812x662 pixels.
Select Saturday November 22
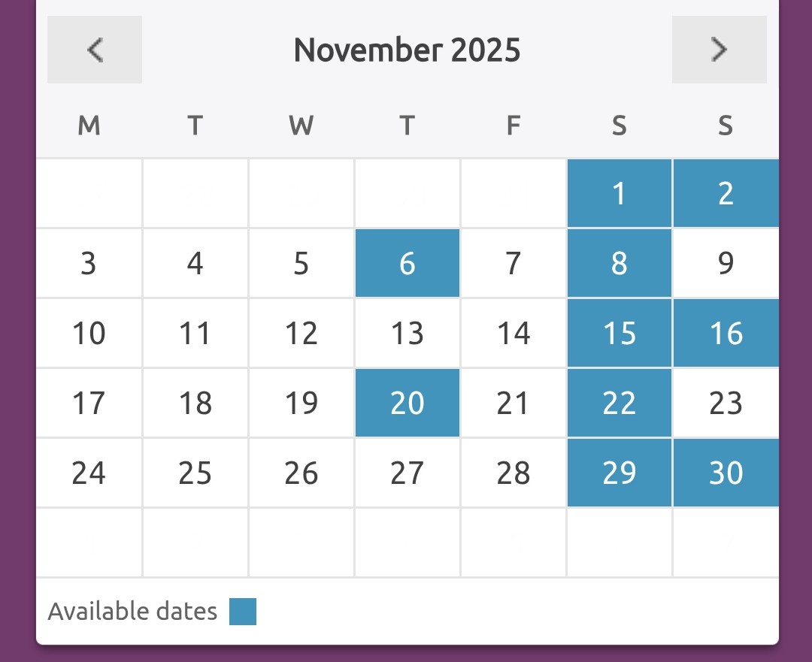619,404
